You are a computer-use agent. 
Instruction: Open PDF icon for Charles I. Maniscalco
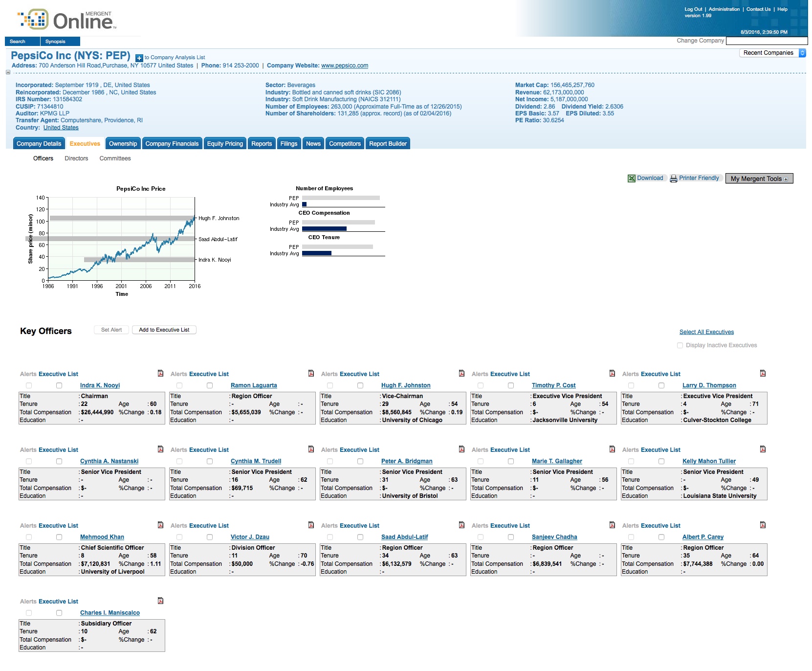(x=160, y=601)
